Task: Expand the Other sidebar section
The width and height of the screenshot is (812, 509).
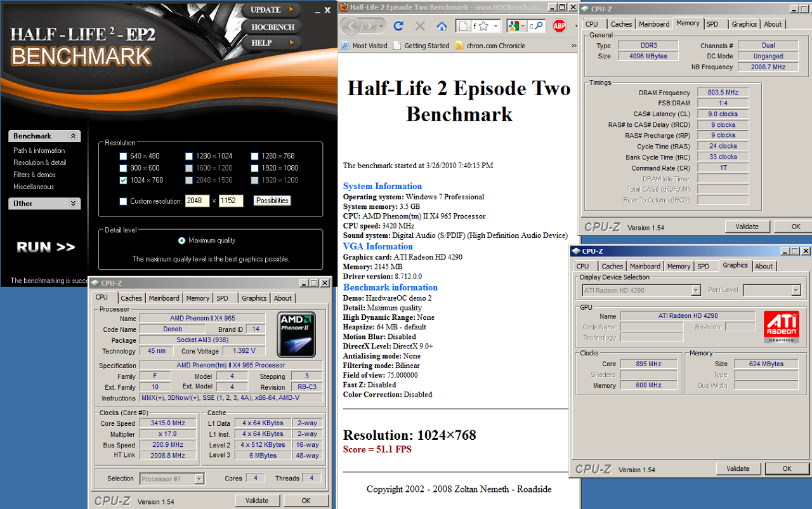Action: 73,204
